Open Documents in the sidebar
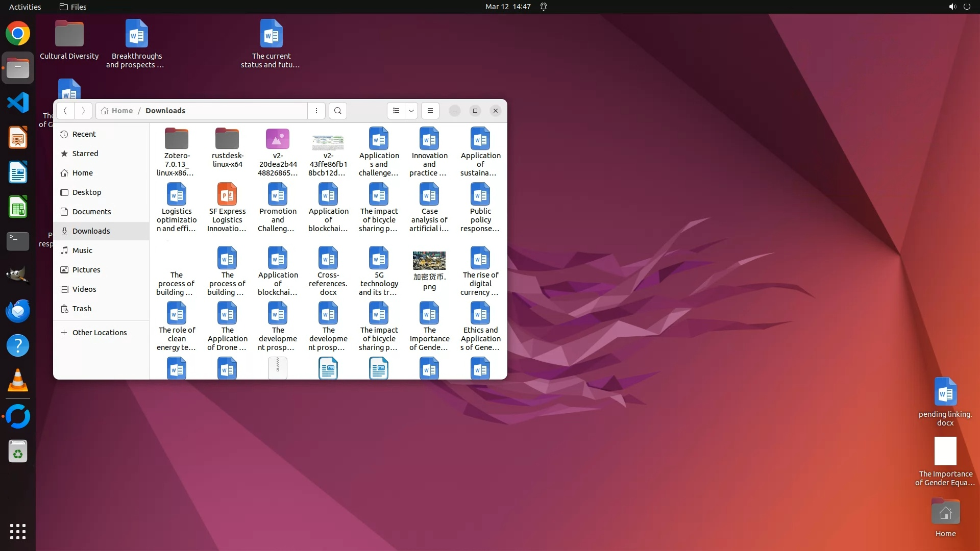Image resolution: width=980 pixels, height=551 pixels. coord(91,212)
